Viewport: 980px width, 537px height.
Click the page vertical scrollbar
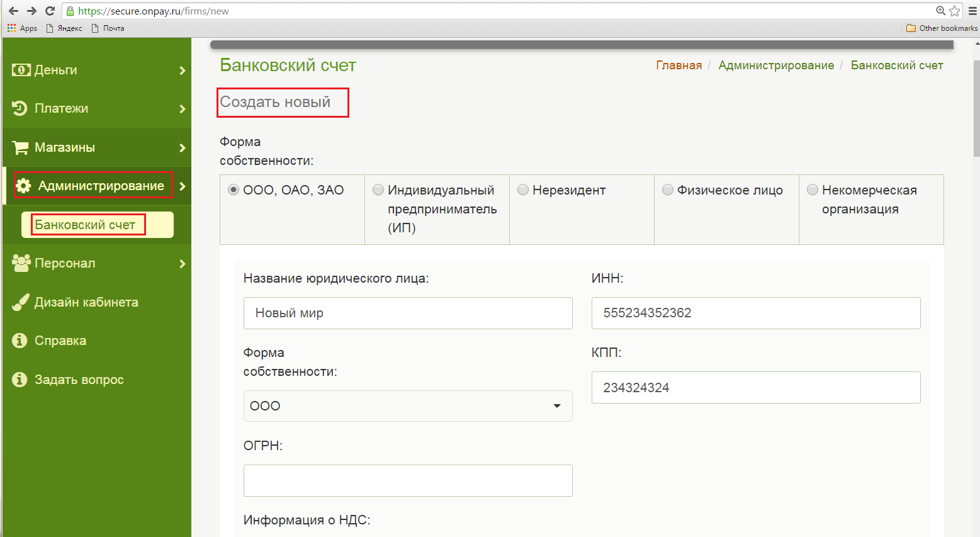[976, 108]
